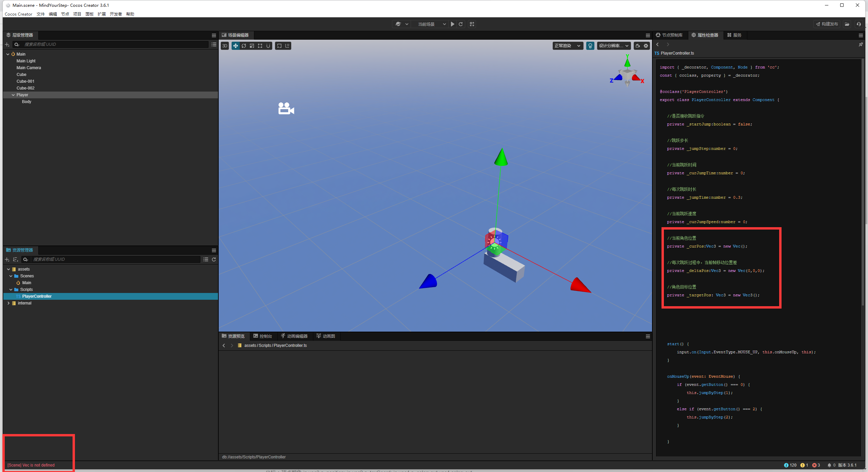Add a new node with the hierarchy plus icon
The height and width of the screenshot is (472, 868).
pos(7,44)
